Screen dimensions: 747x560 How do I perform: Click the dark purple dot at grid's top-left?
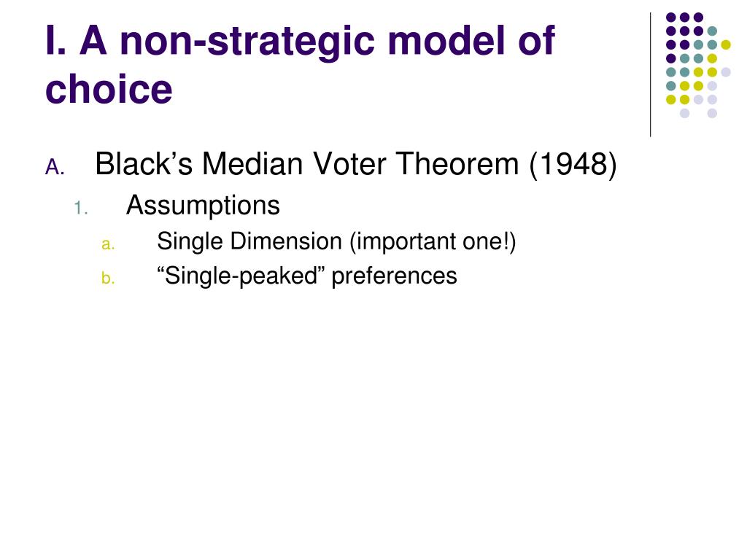(671, 17)
